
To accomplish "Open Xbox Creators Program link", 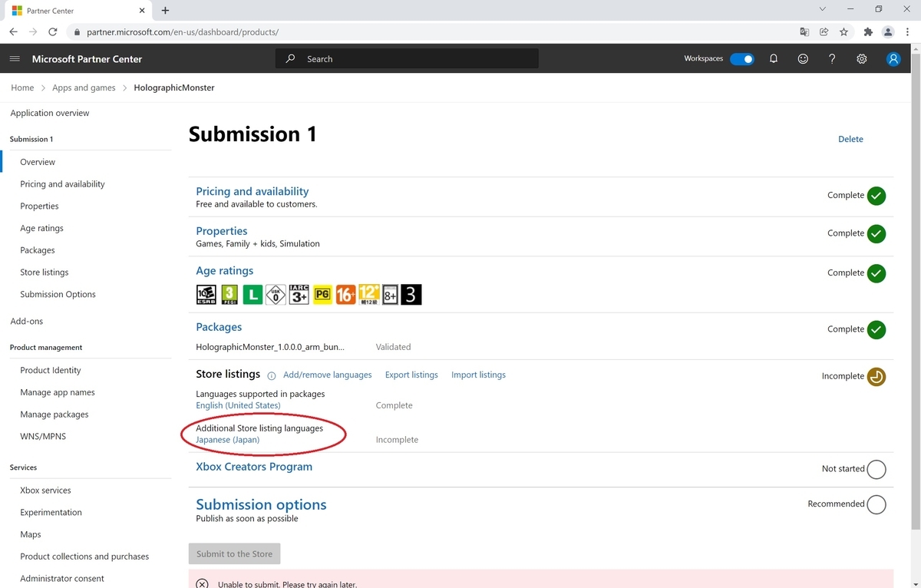I will click(254, 467).
